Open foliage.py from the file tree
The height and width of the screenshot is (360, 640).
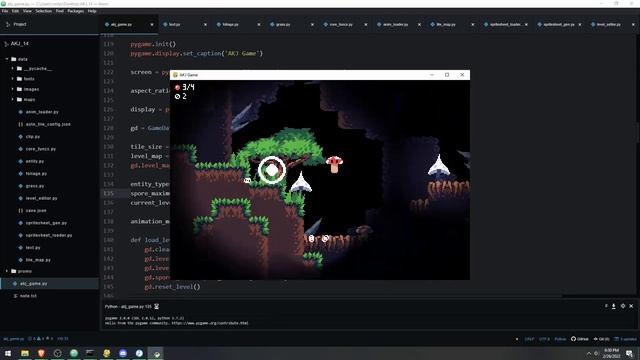(36, 173)
